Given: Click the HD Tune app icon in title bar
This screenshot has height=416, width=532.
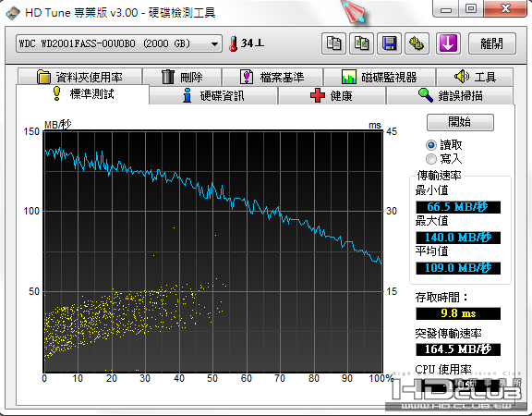Looking at the screenshot, I should click(x=13, y=13).
